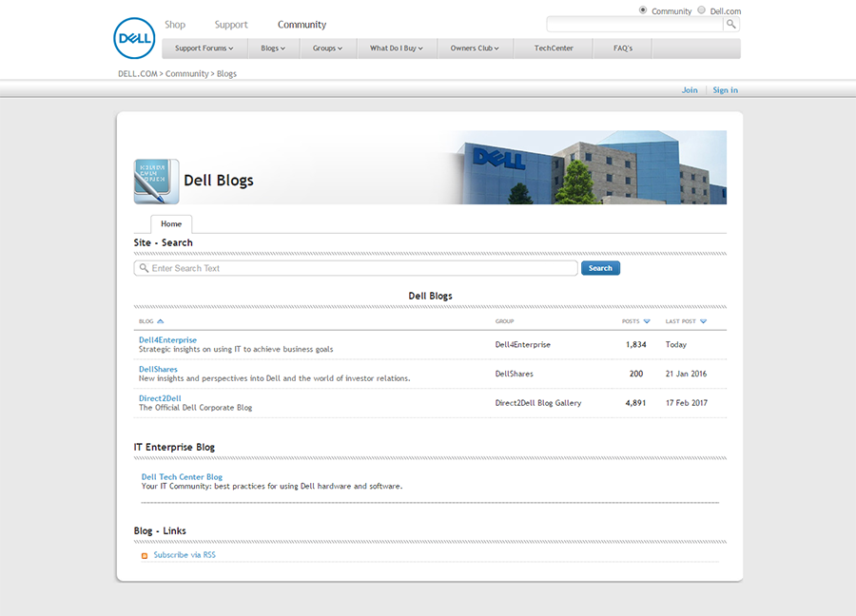Click the Enter Search Text field
This screenshot has height=616, width=856.
pos(361,268)
